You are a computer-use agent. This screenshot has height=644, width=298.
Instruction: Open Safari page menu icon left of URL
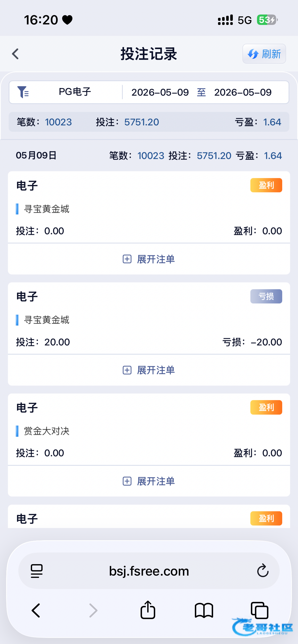pos(37,571)
